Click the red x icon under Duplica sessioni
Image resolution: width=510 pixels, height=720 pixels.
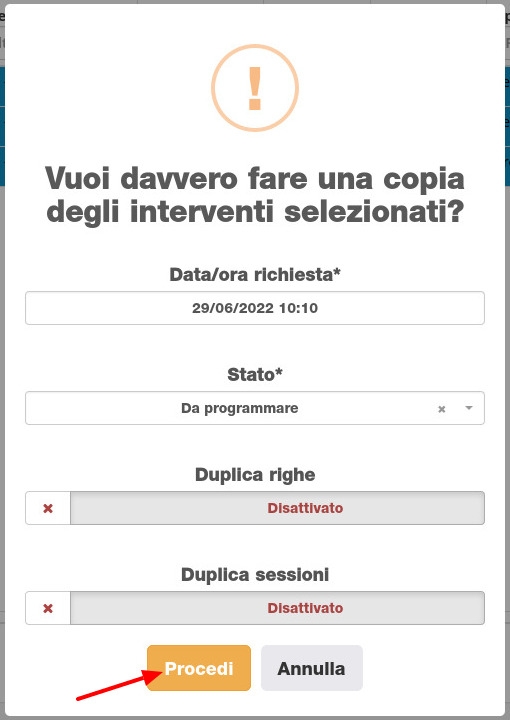[x=48, y=608]
